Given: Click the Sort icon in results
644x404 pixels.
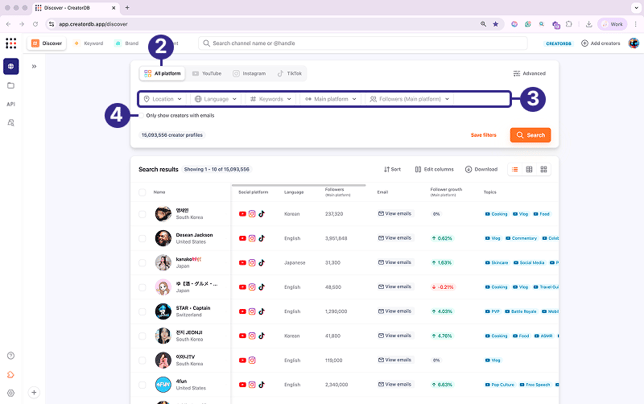Looking at the screenshot, I should pos(392,169).
